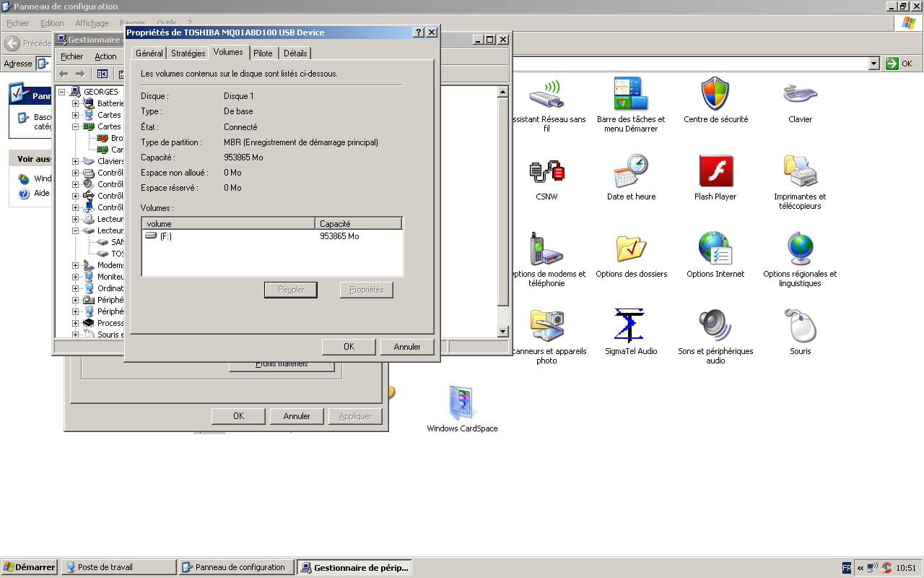Click the clock showing 10:51

click(x=906, y=568)
